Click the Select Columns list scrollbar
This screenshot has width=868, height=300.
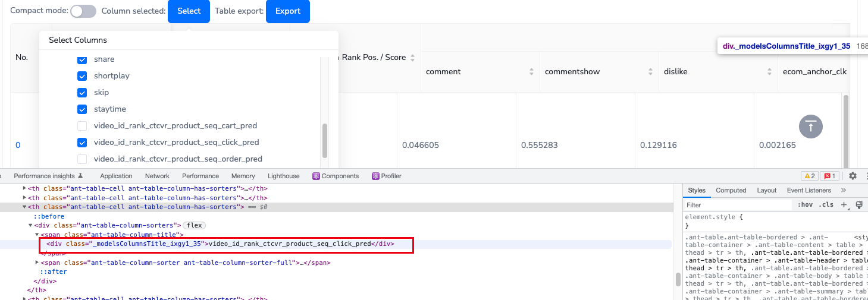coord(324,140)
